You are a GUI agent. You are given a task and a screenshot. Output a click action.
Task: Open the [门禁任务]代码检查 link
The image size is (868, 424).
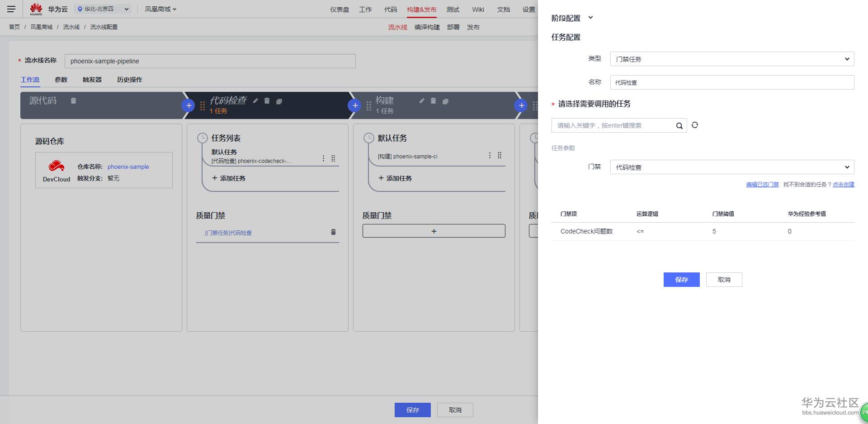228,233
